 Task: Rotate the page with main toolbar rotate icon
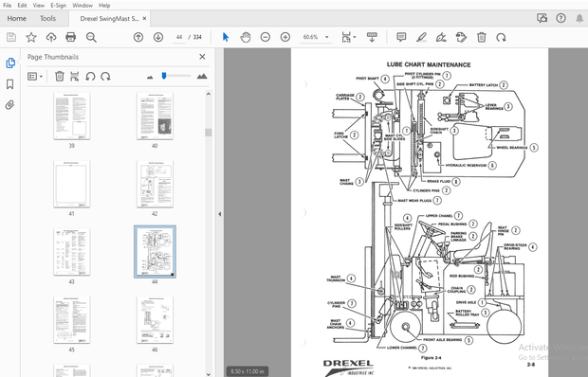[501, 37]
